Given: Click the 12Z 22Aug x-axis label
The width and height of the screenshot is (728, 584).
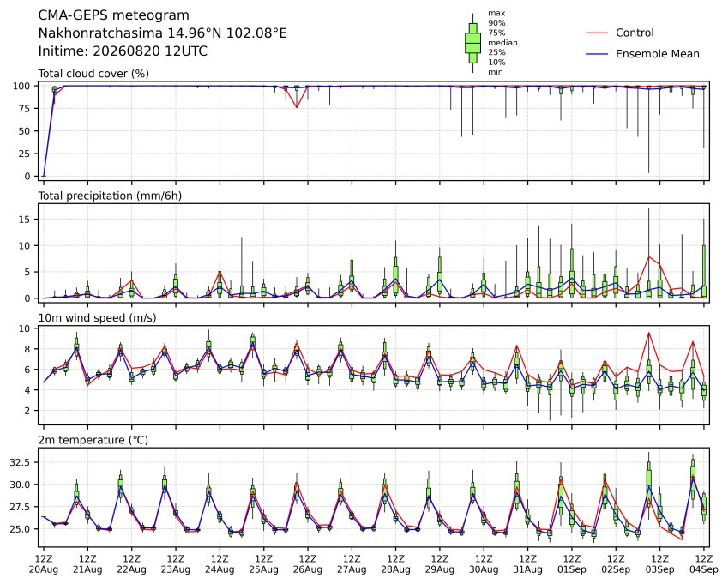Looking at the screenshot, I should click(131, 563).
